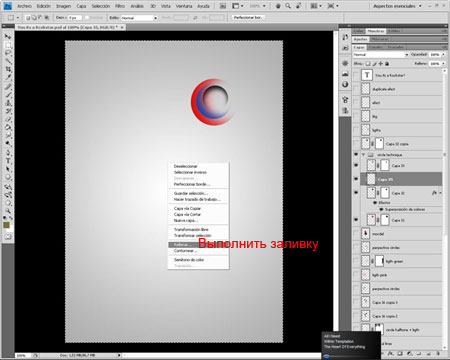Image resolution: width=450 pixels, height=360 pixels.
Task: Select the Horizontal Type tool
Action: [8, 161]
